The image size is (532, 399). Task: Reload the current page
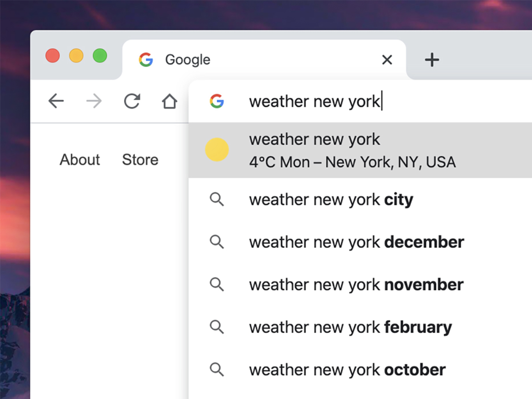pyautogui.click(x=132, y=101)
